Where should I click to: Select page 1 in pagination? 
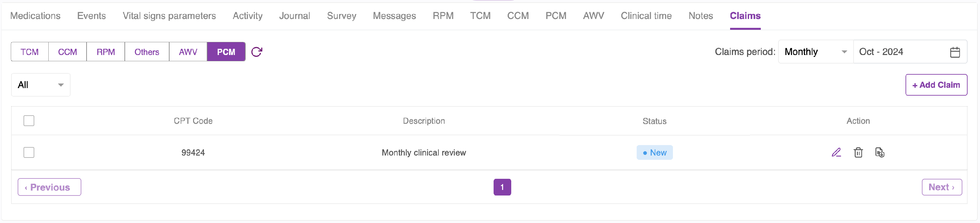[x=502, y=187]
